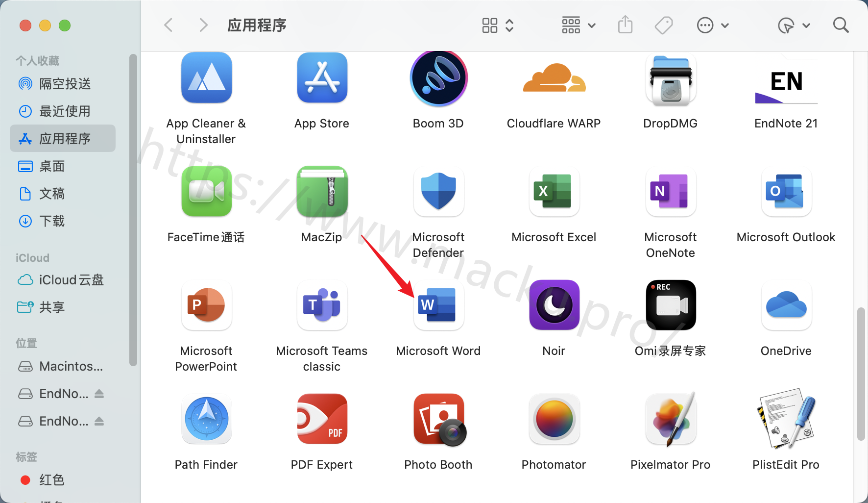Open 最近使用 in the sidebar
The height and width of the screenshot is (503, 868).
pyautogui.click(x=63, y=111)
